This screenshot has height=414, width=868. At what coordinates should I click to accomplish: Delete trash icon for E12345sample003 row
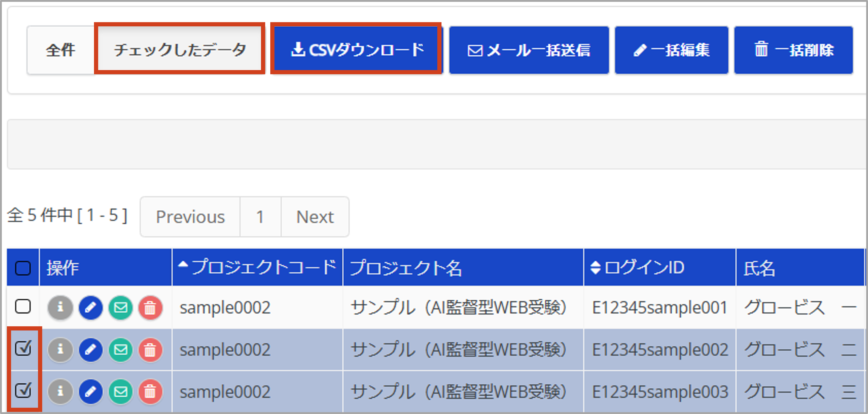click(150, 392)
